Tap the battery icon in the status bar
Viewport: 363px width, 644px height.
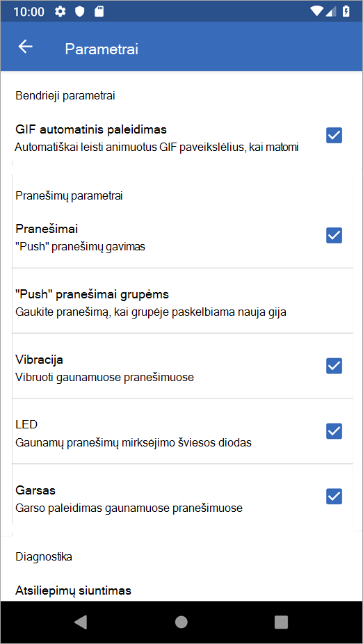point(346,11)
